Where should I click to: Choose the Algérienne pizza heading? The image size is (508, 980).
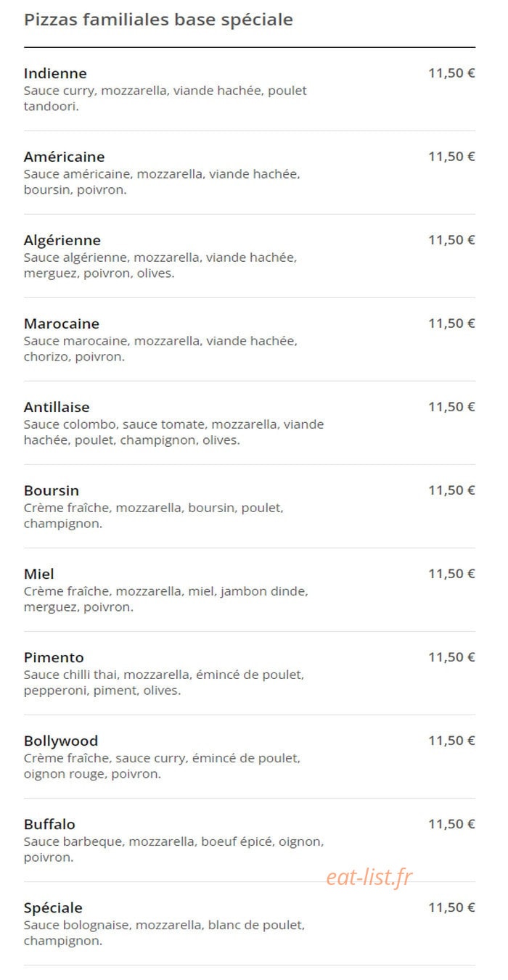tap(62, 240)
